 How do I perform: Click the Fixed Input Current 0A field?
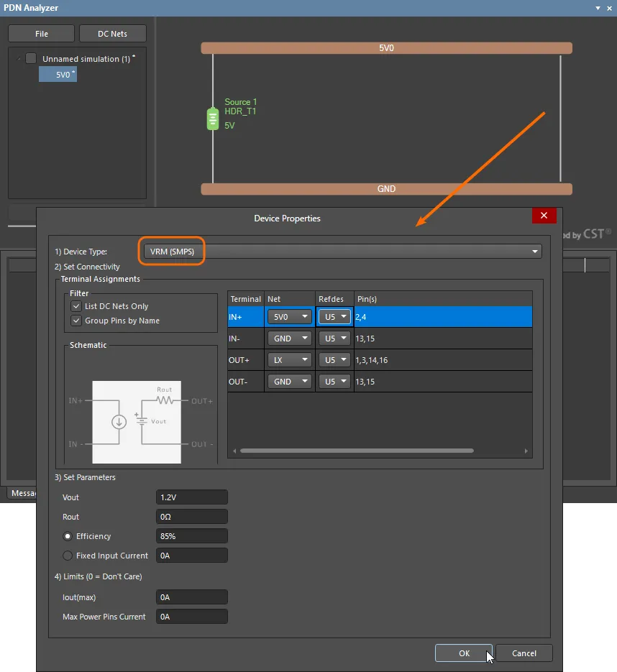[x=192, y=556]
